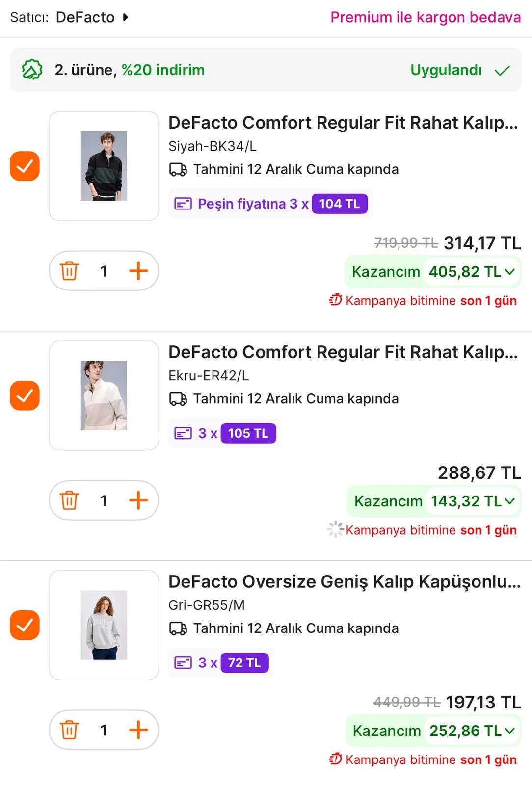Tap the delivery truck icon on Siyah item
This screenshot has height=785, width=532.
click(178, 170)
